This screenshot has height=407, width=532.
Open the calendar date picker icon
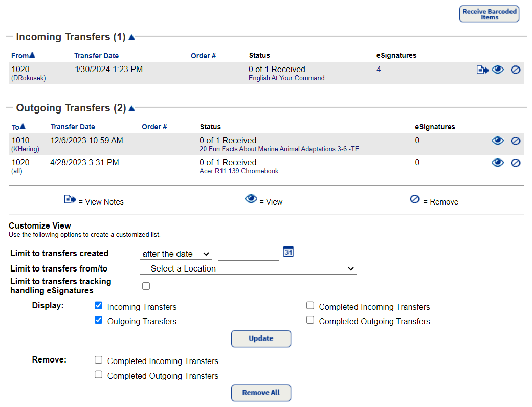pos(288,252)
